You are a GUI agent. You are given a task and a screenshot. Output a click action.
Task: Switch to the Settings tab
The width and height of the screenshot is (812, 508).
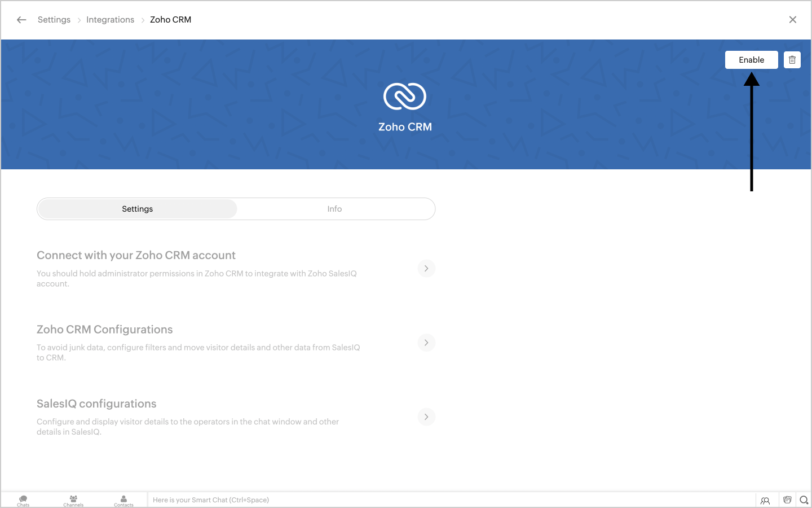[x=137, y=209]
